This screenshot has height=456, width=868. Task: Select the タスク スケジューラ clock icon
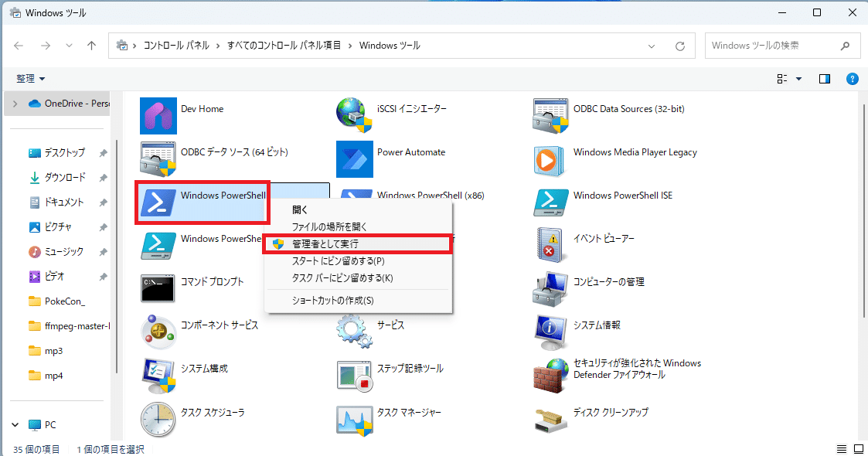[x=158, y=419]
